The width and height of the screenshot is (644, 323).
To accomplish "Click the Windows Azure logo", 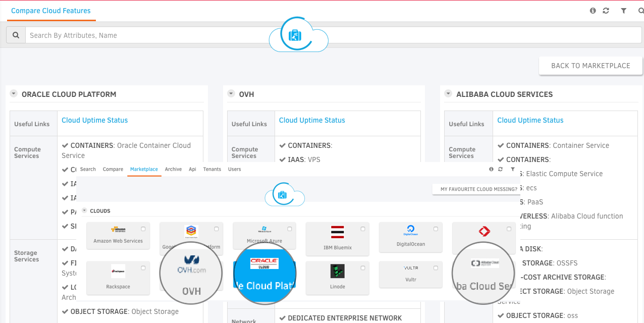I will coord(264,230).
